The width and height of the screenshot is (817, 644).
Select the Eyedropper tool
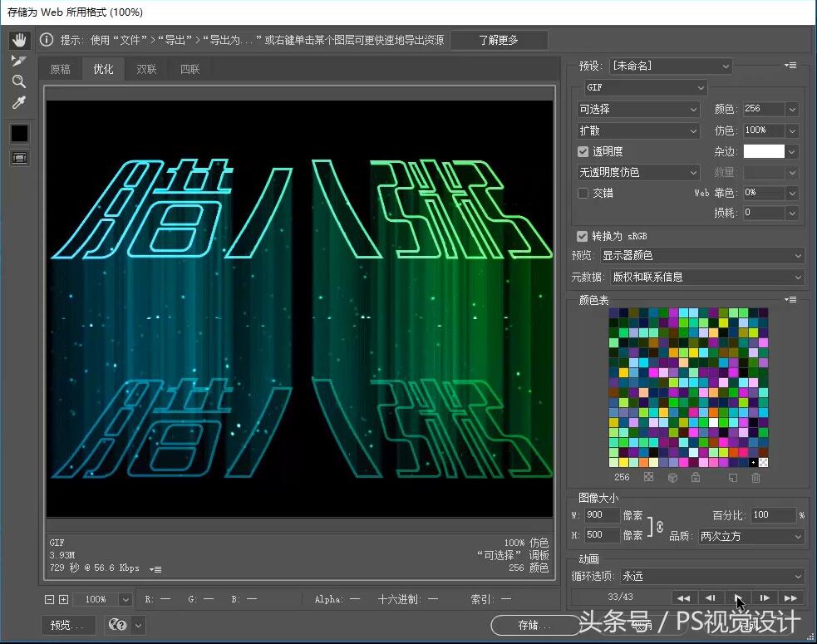(x=18, y=101)
